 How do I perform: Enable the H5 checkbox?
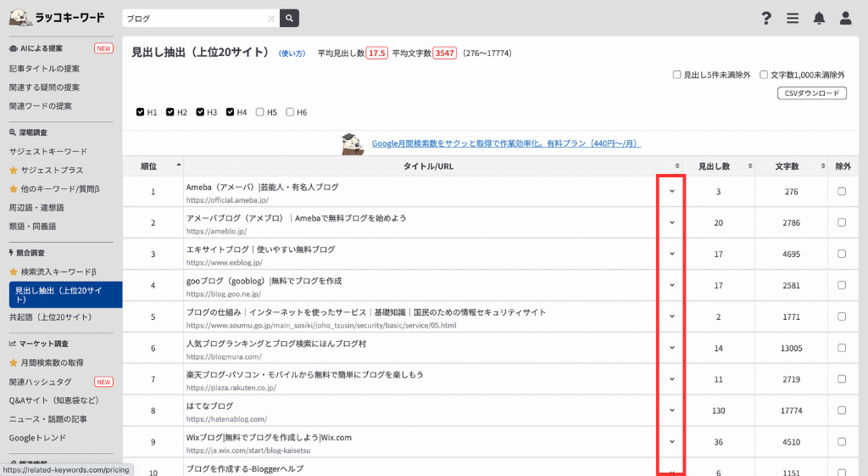259,112
